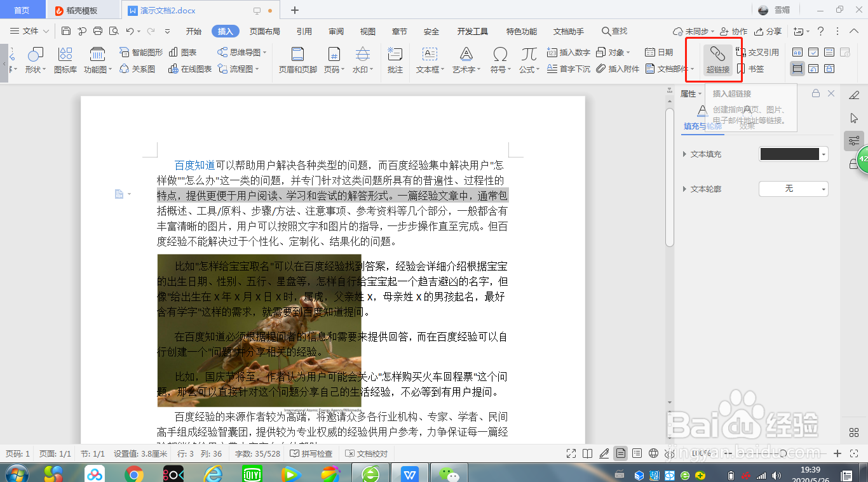
Task: Click the selection arrow icon in right sidebar
Action: point(854,118)
